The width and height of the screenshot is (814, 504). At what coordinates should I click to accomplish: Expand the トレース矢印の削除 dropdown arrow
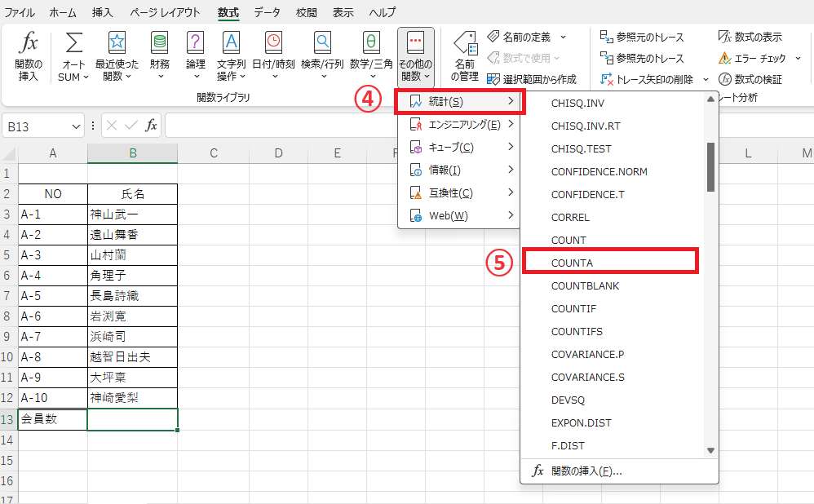(706, 79)
